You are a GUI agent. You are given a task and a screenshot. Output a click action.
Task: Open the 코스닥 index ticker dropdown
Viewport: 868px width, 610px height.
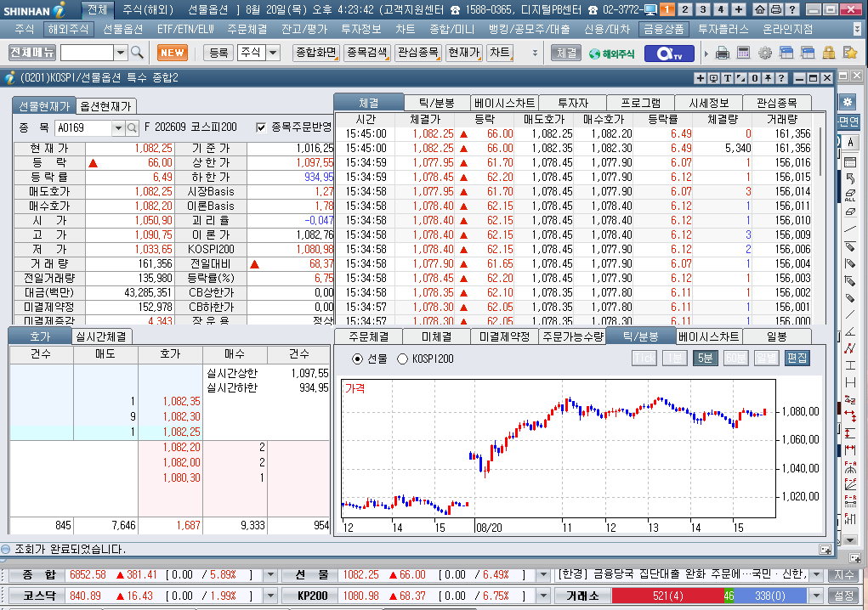pos(270,596)
